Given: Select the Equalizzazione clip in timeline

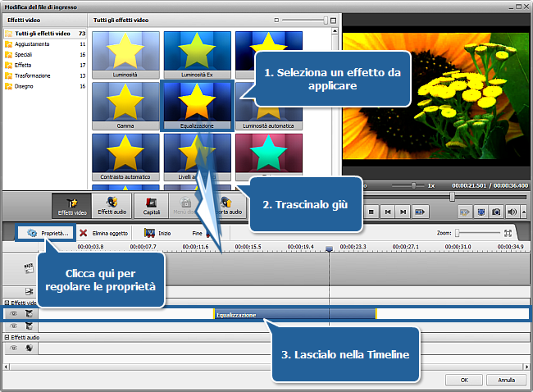Looking at the screenshot, I should pos(294,314).
